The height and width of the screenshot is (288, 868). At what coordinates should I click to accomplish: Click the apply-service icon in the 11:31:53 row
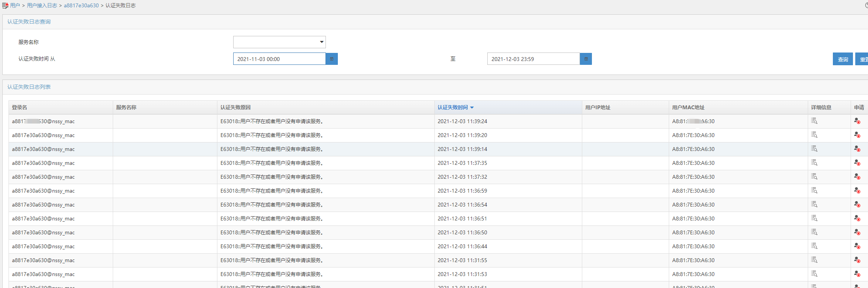click(x=857, y=274)
